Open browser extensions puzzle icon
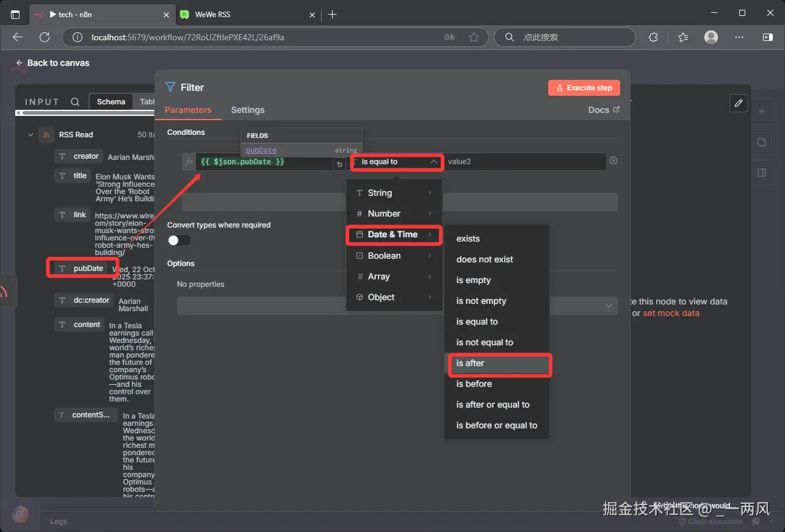The width and height of the screenshot is (785, 532). (x=653, y=37)
